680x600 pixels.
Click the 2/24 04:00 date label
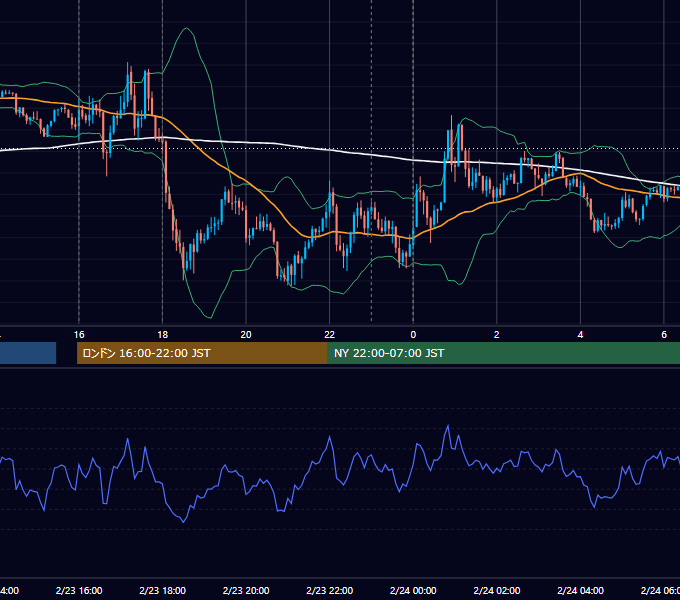point(580,590)
